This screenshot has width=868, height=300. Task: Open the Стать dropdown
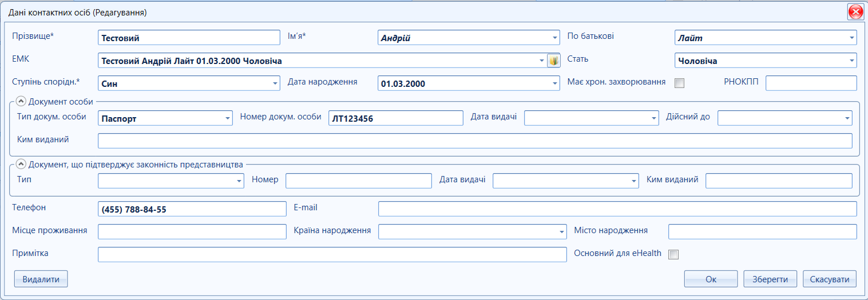(852, 61)
